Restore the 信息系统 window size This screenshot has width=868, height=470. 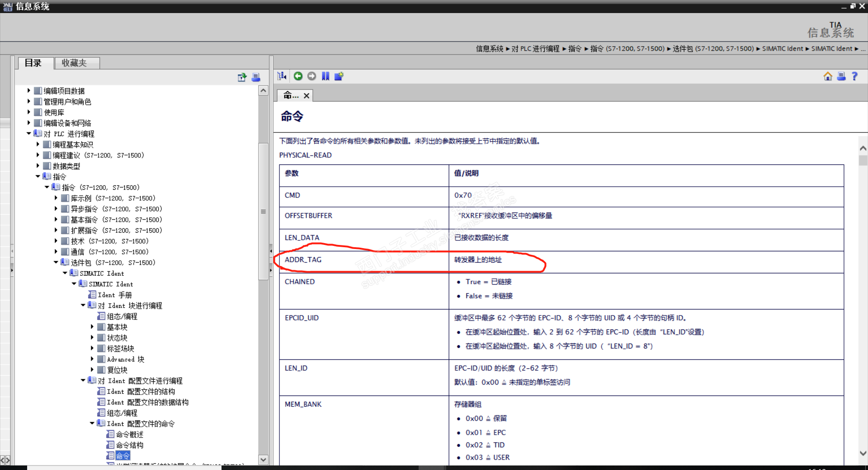853,6
